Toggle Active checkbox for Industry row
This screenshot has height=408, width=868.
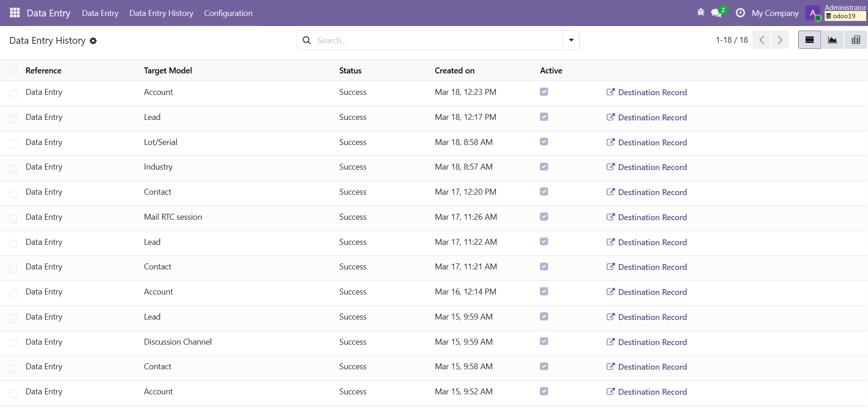point(544,167)
